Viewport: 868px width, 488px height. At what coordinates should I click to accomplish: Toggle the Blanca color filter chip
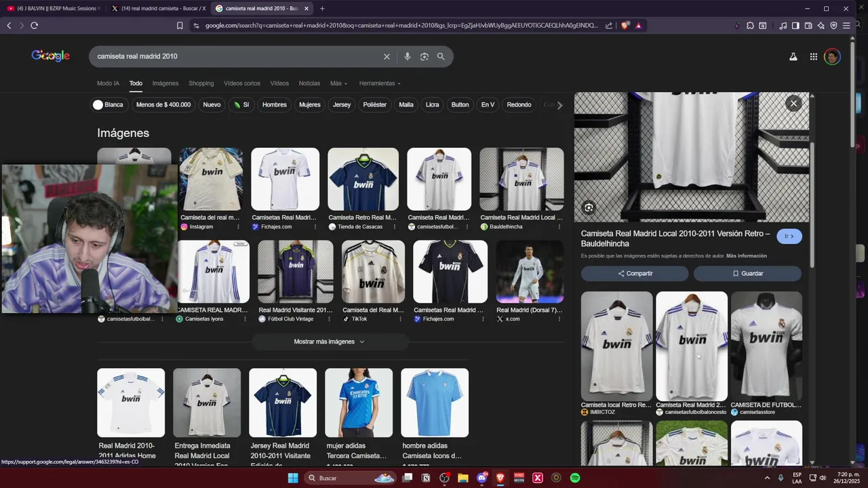(x=108, y=104)
